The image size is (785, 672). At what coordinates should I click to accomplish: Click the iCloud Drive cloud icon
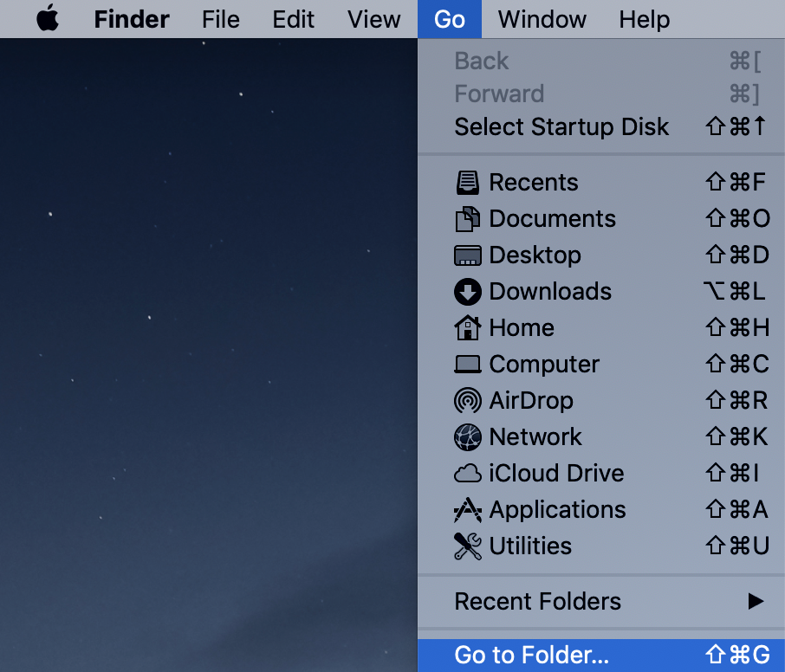click(468, 473)
